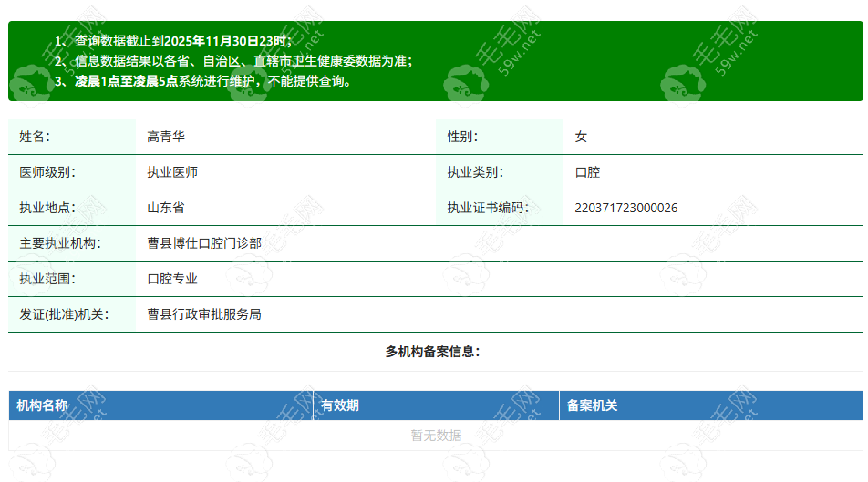The image size is (868, 482).
Task: Click the 备案机关 column header
Action: click(711, 405)
